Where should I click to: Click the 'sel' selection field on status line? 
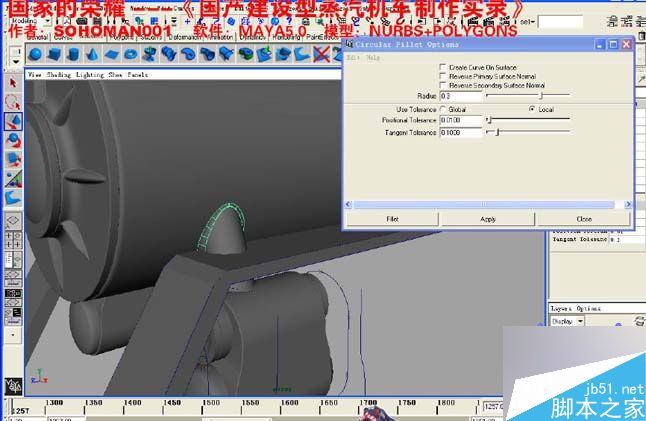pyautogui.click(x=560, y=21)
